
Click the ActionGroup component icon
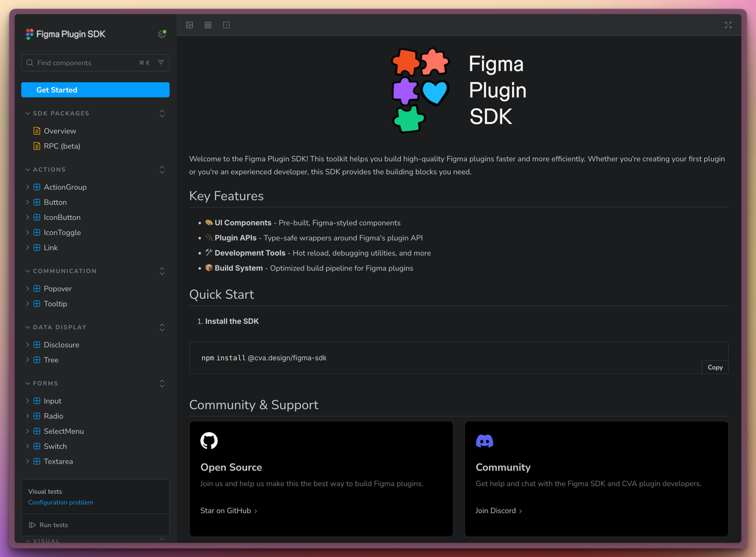click(37, 187)
